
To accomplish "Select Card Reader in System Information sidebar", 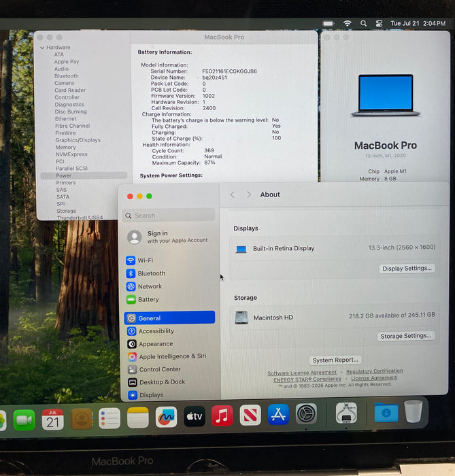I will click(x=70, y=90).
